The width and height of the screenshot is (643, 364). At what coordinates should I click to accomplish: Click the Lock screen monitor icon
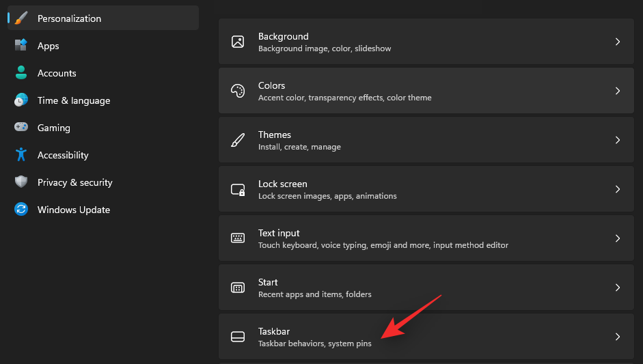(x=238, y=189)
